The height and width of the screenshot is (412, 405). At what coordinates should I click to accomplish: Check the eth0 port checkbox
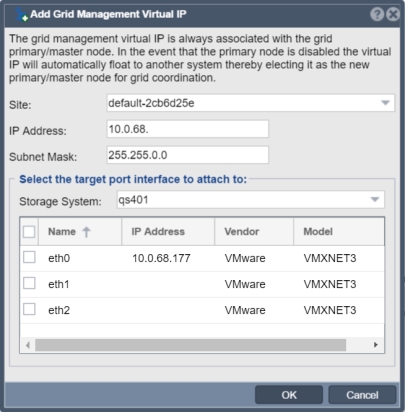(29, 257)
